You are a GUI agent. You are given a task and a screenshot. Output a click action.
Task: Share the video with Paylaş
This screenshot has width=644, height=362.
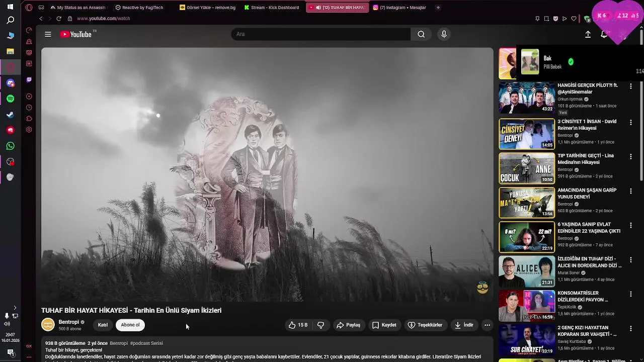click(x=348, y=325)
